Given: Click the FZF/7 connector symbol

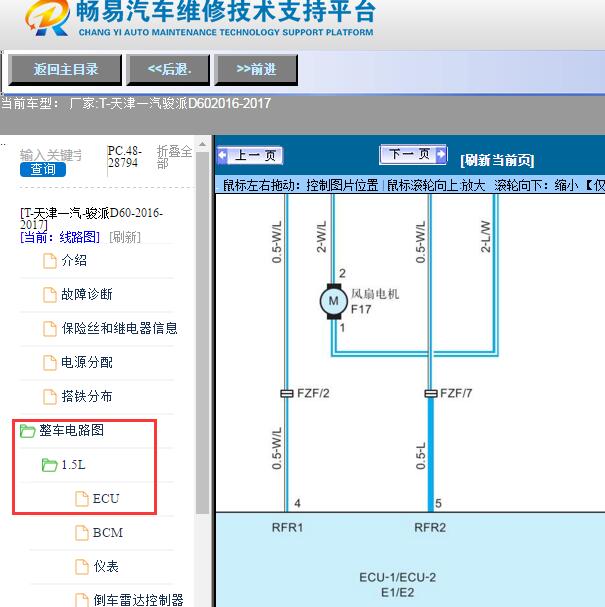Looking at the screenshot, I should 431,393.
